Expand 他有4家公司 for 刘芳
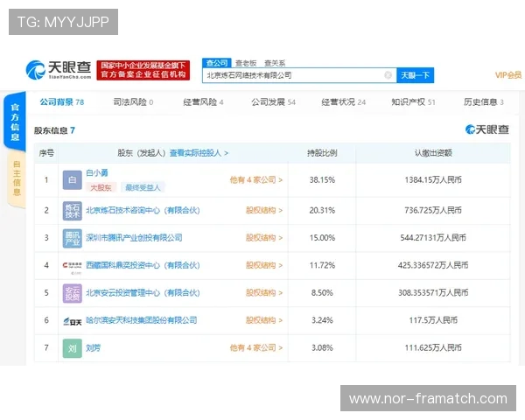This screenshot has height=420, width=525. [x=256, y=347]
